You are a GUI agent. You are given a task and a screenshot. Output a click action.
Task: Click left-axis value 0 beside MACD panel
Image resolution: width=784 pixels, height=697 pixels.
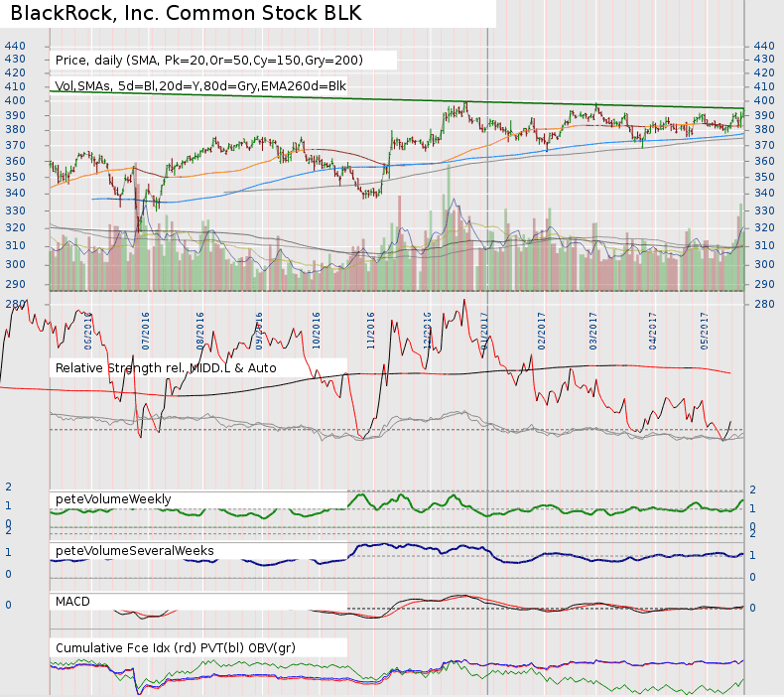pos(8,606)
